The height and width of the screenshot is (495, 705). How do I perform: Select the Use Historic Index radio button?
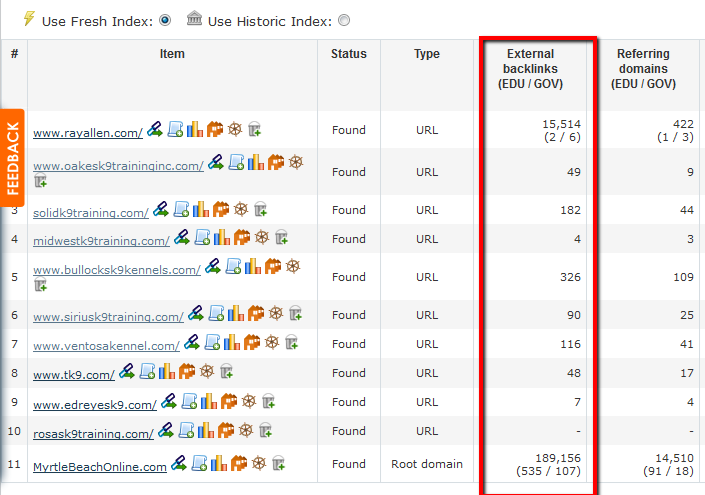(344, 21)
